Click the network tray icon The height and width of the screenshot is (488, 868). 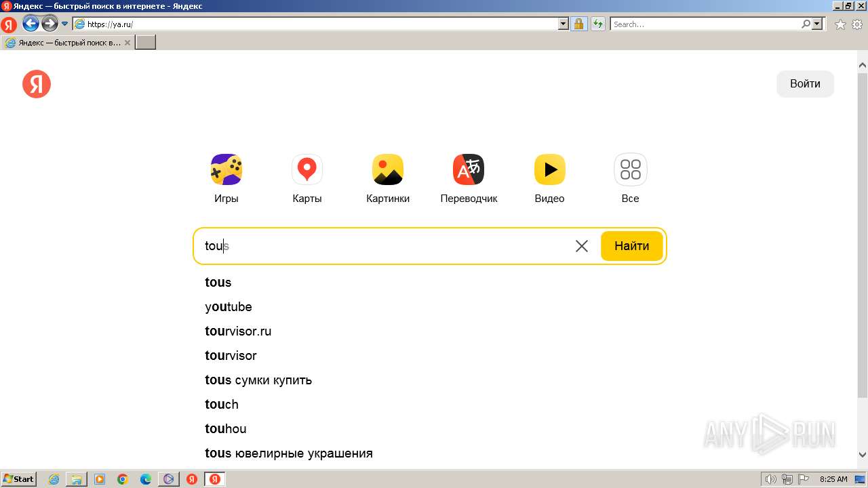[787, 479]
